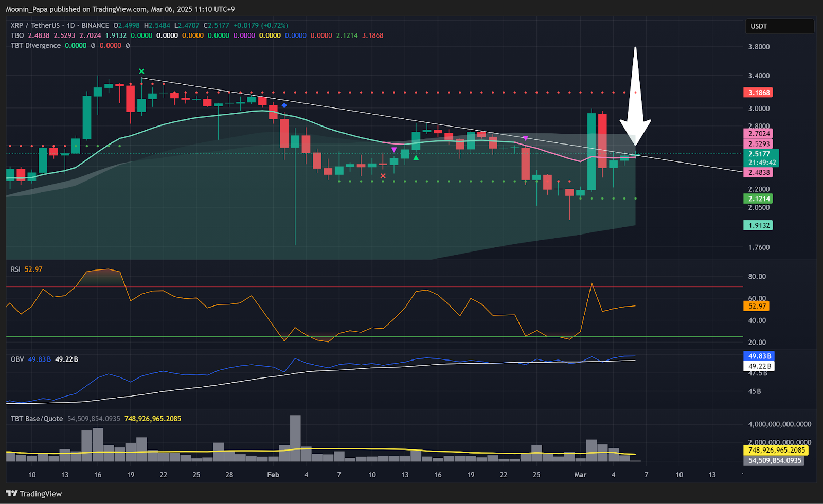
Task: Click the current price 2.5177 countdown label
Action: point(760,158)
